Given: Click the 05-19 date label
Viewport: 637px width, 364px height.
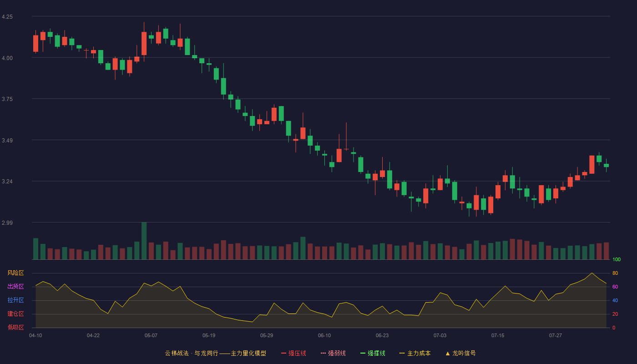Looking at the screenshot, I should [x=209, y=335].
